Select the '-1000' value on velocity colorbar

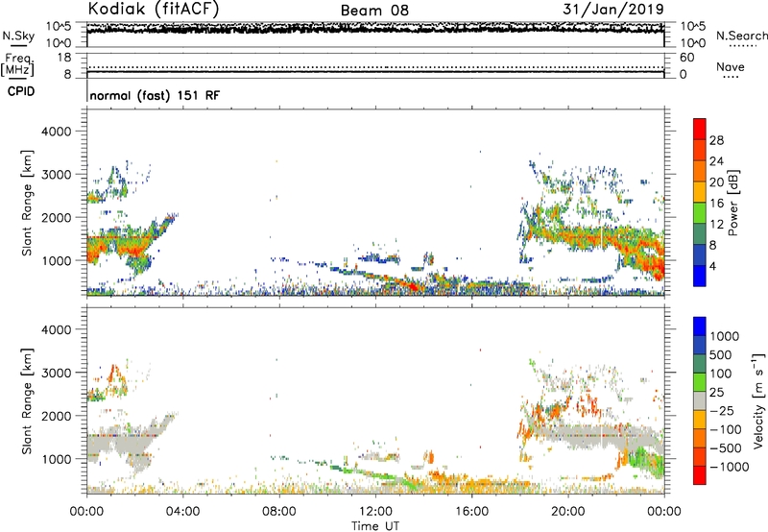730,467
